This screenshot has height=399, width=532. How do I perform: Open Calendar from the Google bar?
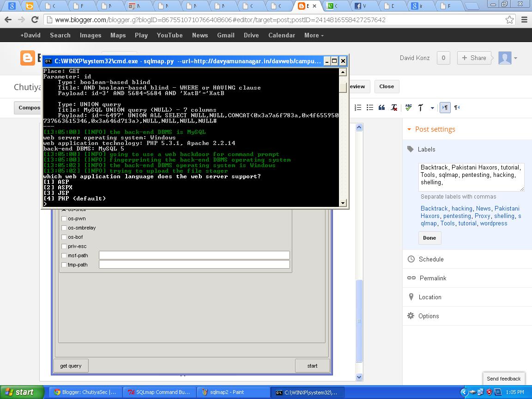(x=282, y=35)
